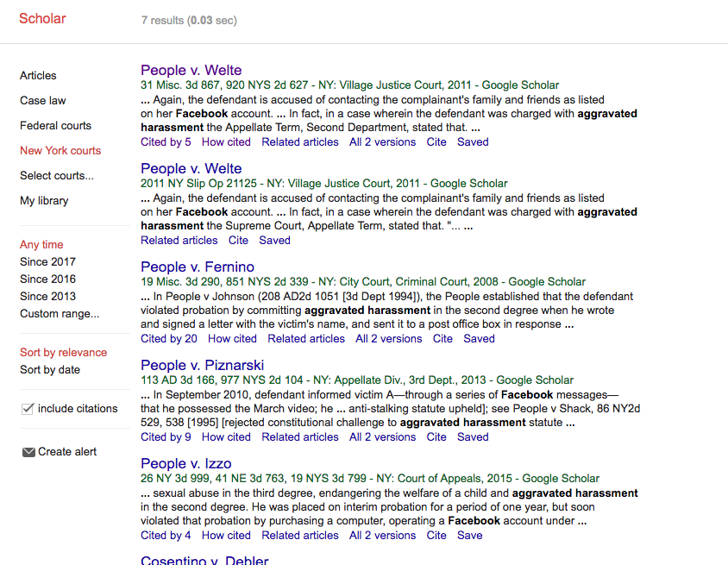
Task: Toggle the include citations checkbox
Action: click(x=27, y=410)
